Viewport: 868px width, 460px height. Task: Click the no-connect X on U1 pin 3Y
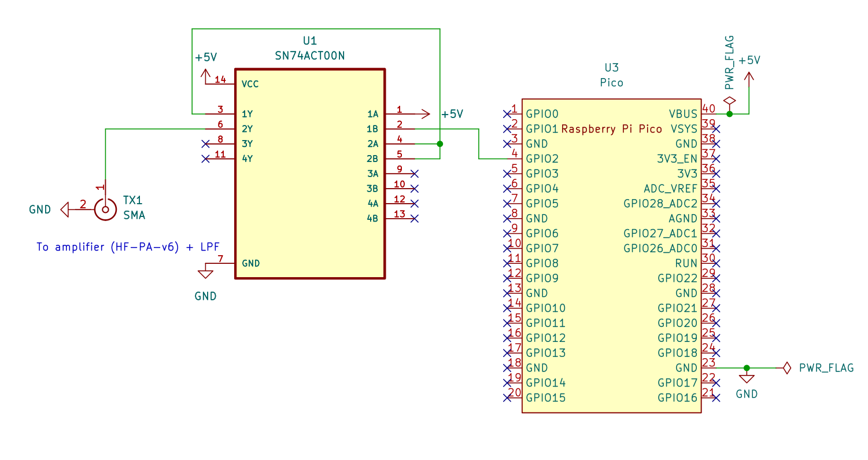205,143
